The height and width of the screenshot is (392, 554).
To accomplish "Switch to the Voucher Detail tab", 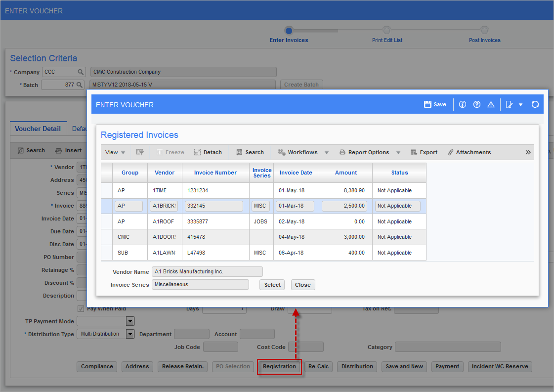I will pyautogui.click(x=38, y=129).
